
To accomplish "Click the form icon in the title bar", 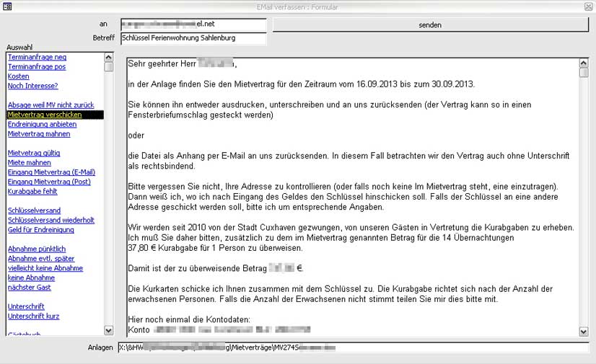I will [6, 6].
